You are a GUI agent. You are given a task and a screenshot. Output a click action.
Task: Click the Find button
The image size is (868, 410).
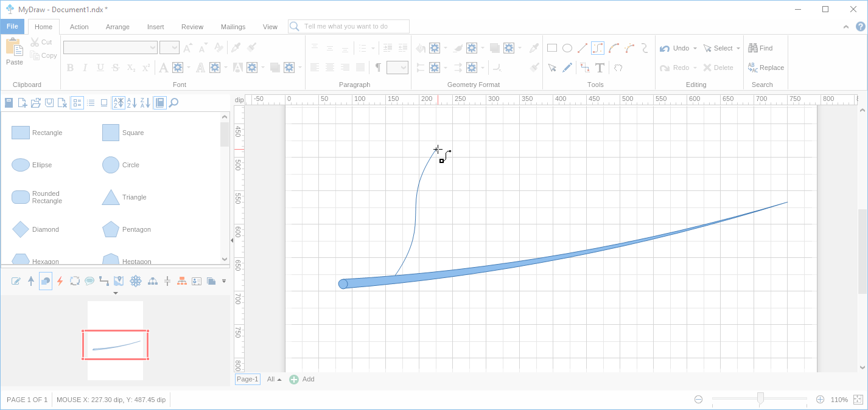pos(761,48)
